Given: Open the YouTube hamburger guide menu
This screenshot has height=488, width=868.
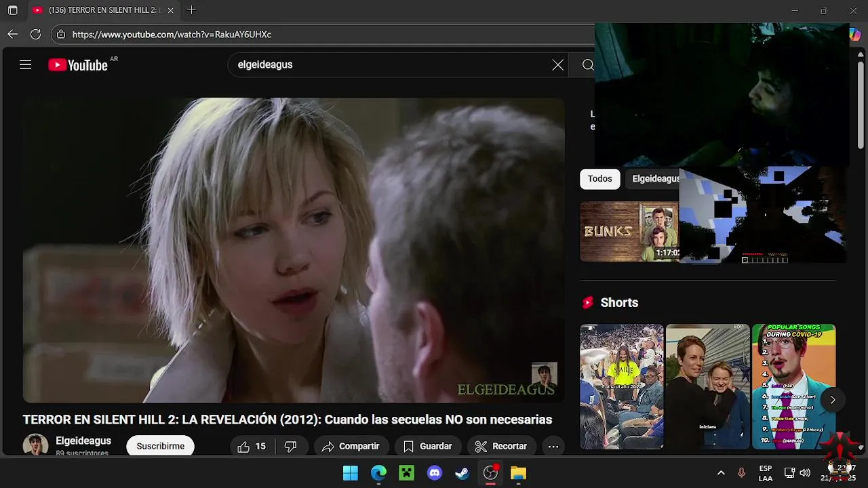Looking at the screenshot, I should click(26, 65).
